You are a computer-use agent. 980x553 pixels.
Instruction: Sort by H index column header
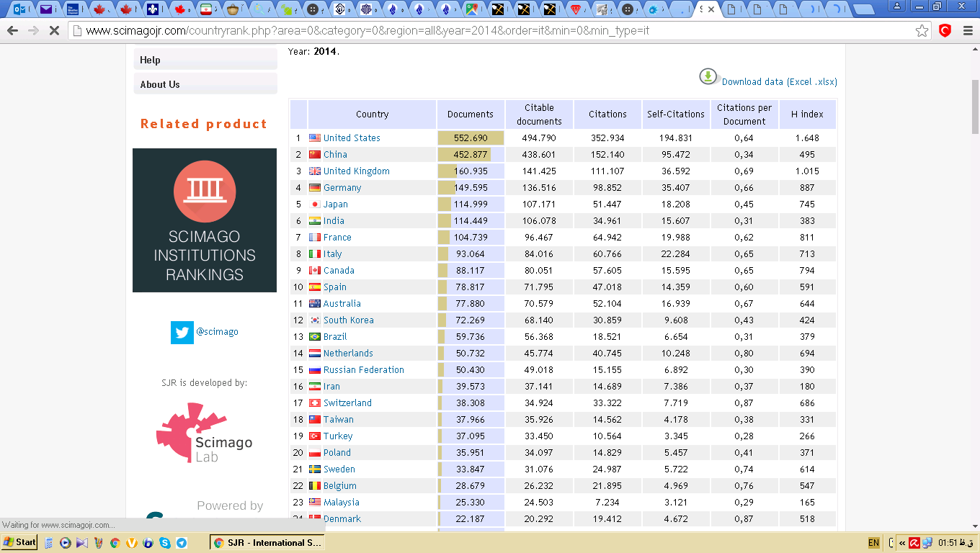[807, 114]
